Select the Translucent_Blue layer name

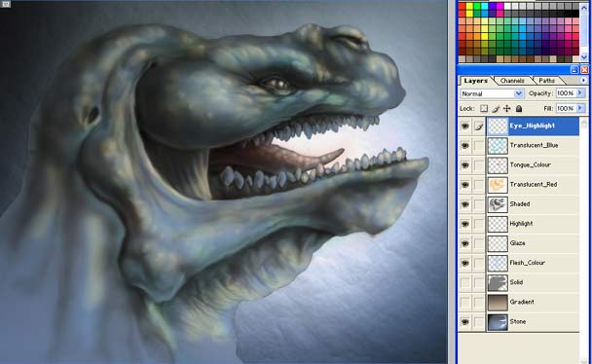(534, 145)
